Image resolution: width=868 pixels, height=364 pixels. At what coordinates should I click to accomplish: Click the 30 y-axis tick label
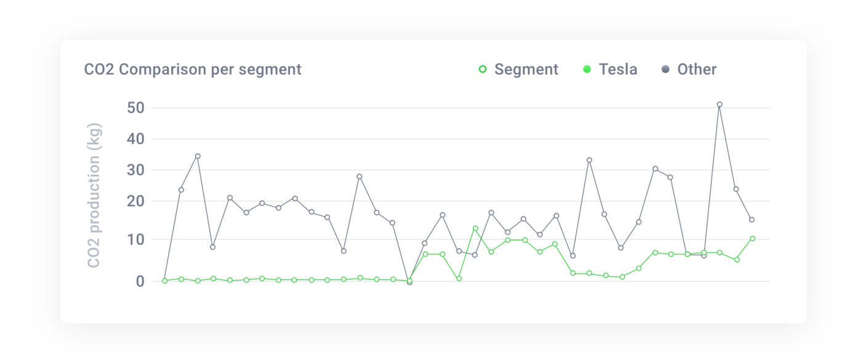coord(135,170)
